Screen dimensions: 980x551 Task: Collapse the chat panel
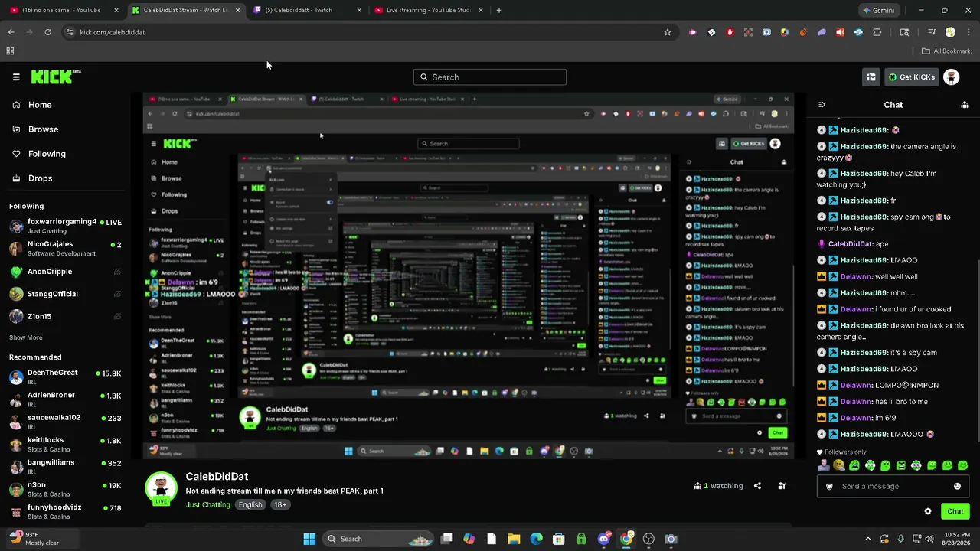[822, 105]
